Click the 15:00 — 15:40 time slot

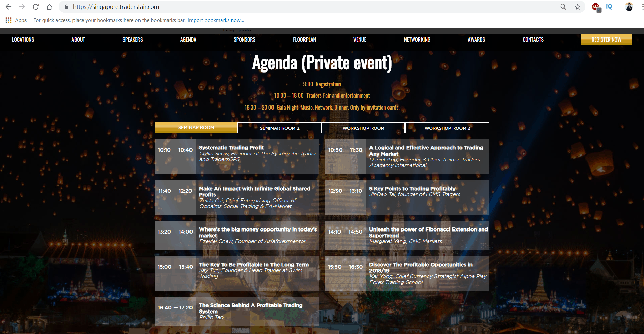pos(175,267)
